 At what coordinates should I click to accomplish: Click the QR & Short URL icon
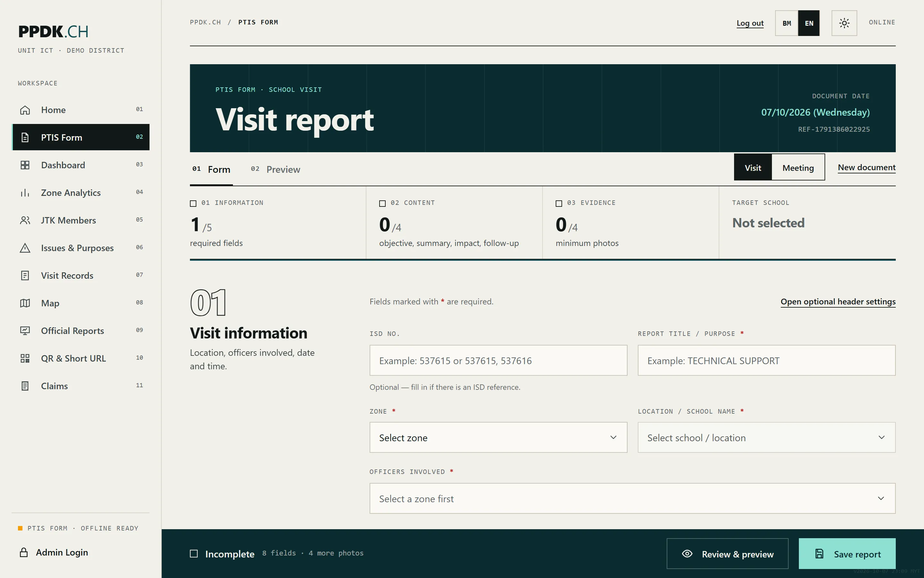click(25, 359)
